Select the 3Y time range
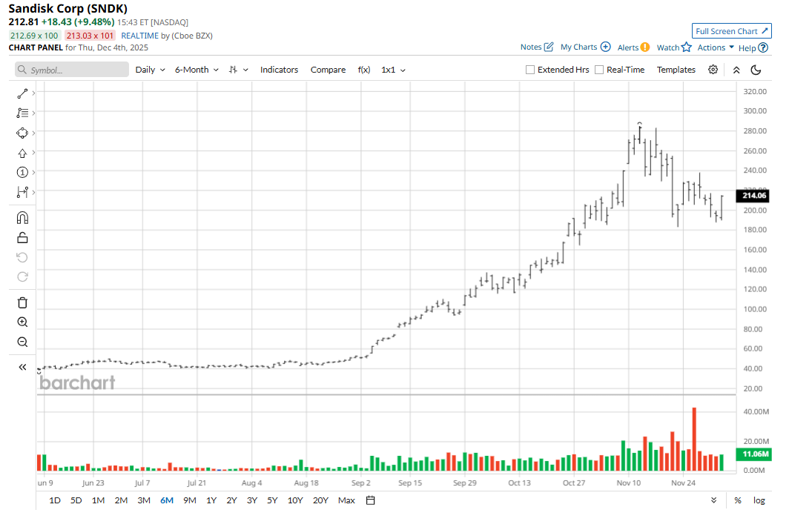Screen dimensions: 812x530 (x=252, y=500)
